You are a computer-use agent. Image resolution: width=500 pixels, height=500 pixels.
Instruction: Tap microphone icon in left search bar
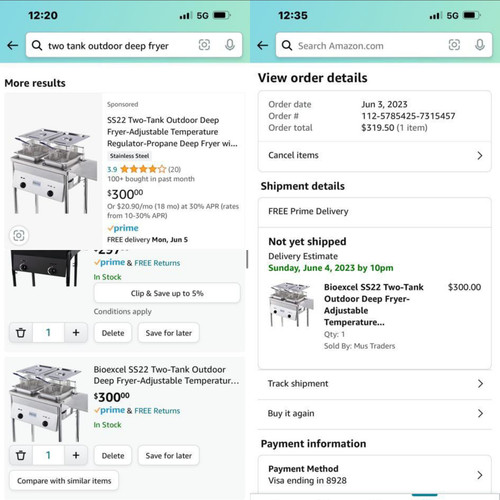[x=230, y=45]
